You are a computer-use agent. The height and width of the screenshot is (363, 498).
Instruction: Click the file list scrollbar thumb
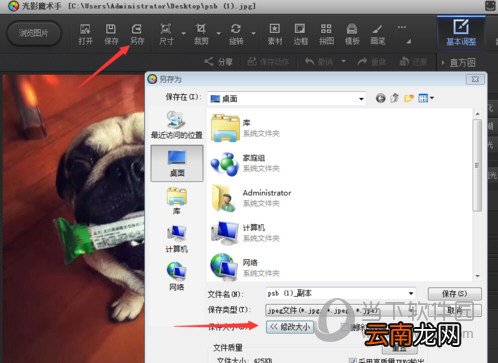(x=477, y=165)
